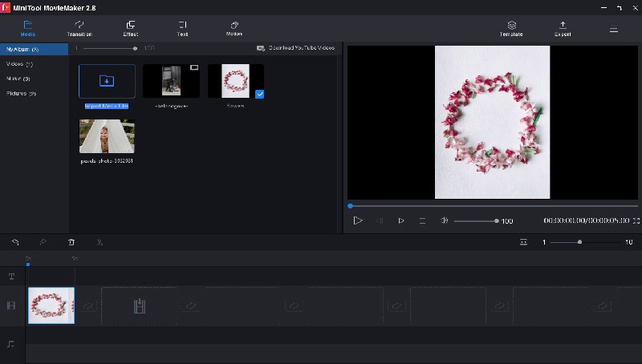Open the Transition tab

coord(79,29)
